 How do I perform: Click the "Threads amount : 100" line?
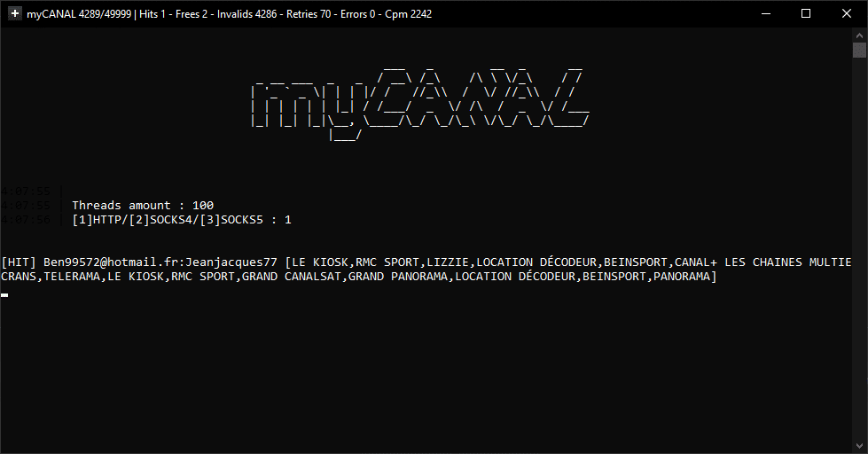[x=143, y=206]
